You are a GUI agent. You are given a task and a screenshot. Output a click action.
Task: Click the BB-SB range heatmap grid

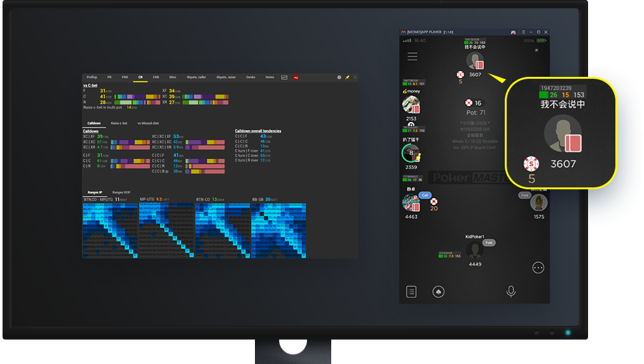click(x=278, y=231)
